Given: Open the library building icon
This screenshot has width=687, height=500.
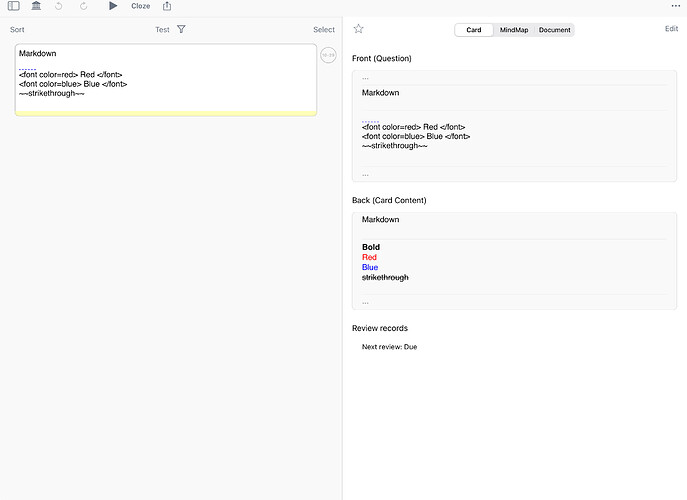Looking at the screenshot, I should (x=36, y=6).
